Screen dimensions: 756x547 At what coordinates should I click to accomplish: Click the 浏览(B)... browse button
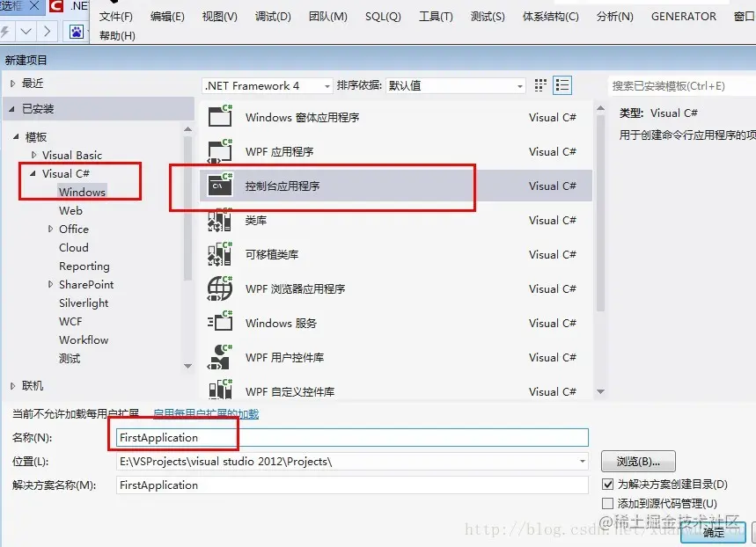[x=638, y=461]
